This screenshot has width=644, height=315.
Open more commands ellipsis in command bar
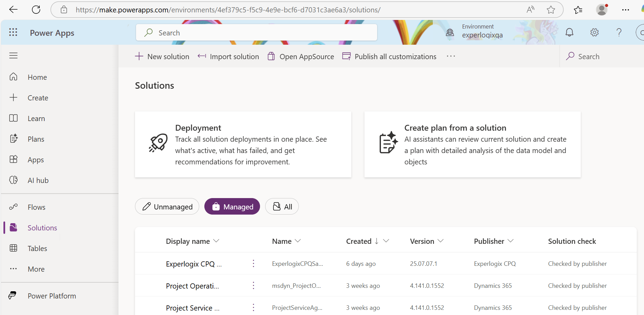[451, 56]
